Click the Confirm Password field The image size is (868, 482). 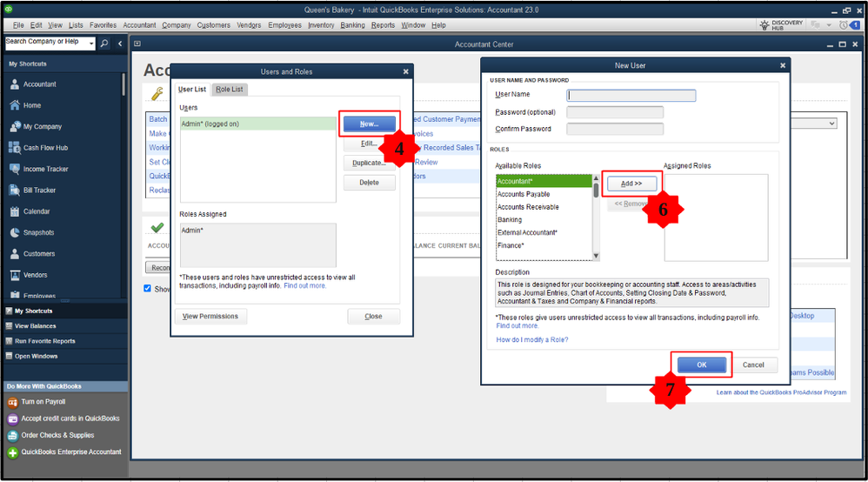[x=615, y=129]
